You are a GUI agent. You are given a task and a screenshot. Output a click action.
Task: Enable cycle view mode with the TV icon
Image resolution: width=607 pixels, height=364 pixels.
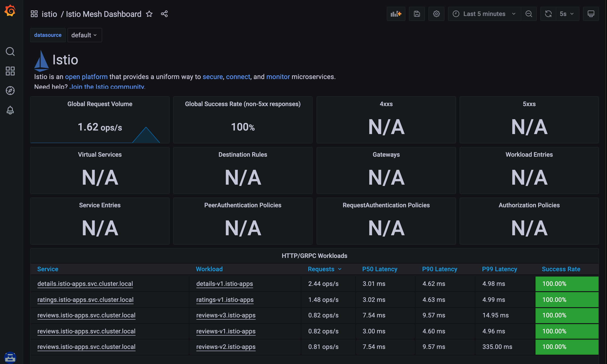point(591,14)
